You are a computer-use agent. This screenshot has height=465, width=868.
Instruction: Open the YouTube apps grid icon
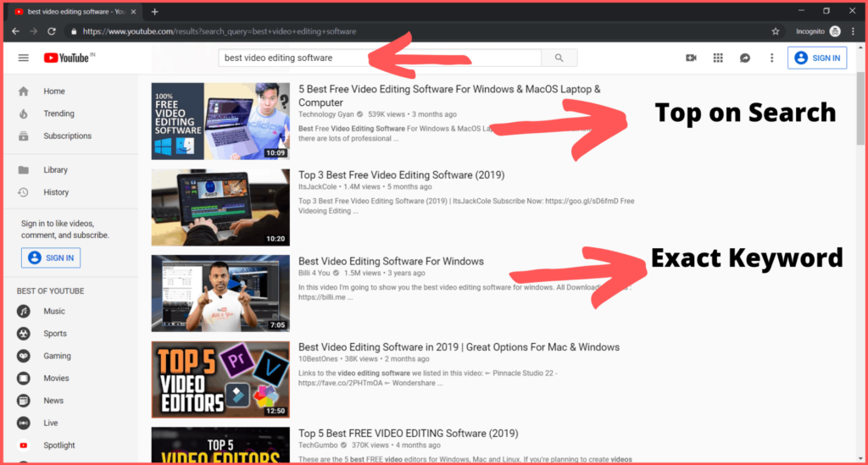(718, 58)
